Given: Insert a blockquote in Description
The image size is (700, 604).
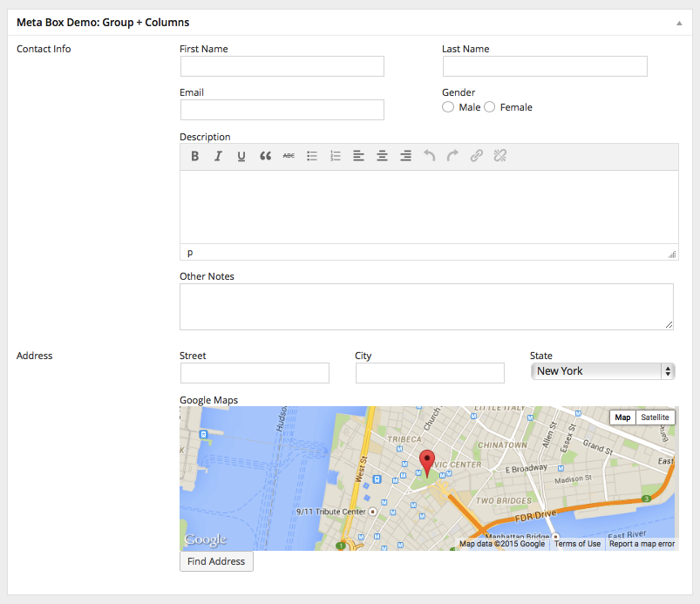Looking at the screenshot, I should (265, 156).
